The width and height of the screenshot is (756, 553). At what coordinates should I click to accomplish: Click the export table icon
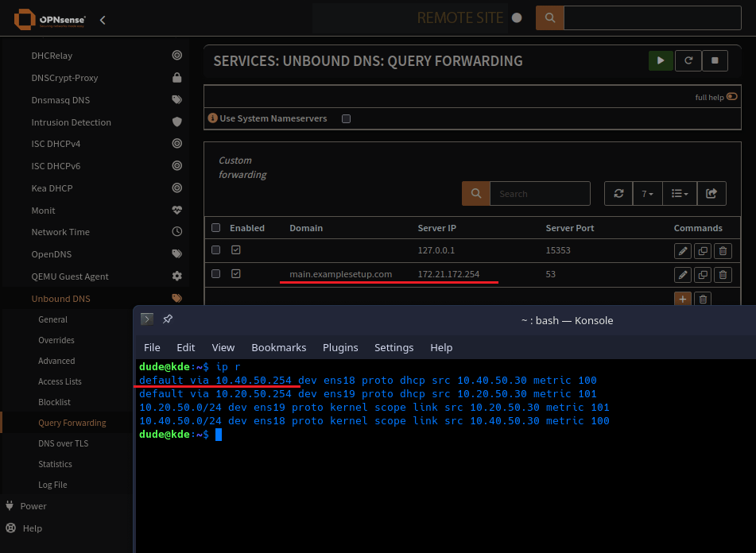coord(711,194)
